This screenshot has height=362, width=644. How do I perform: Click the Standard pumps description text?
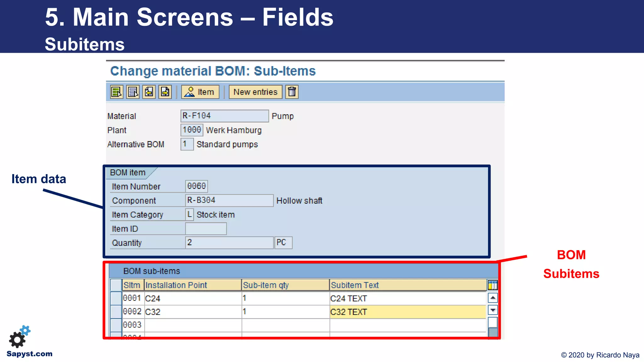[227, 144]
